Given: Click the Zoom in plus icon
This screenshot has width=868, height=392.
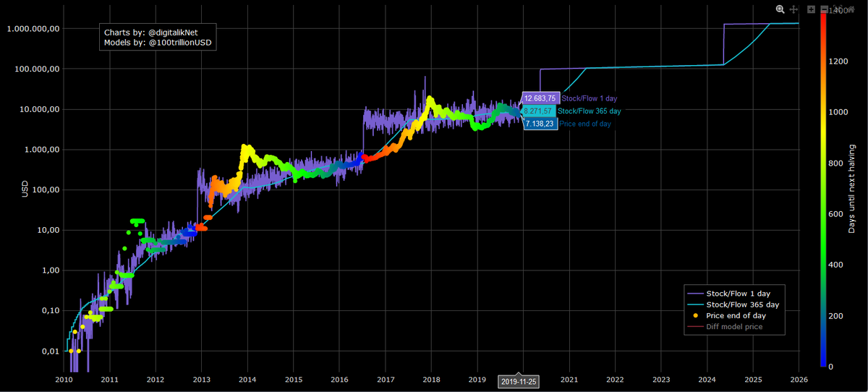Looking at the screenshot, I should click(811, 9).
